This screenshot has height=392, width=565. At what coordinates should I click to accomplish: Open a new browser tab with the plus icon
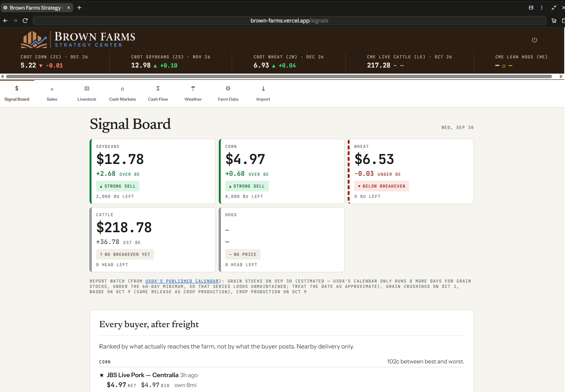pyautogui.click(x=79, y=8)
